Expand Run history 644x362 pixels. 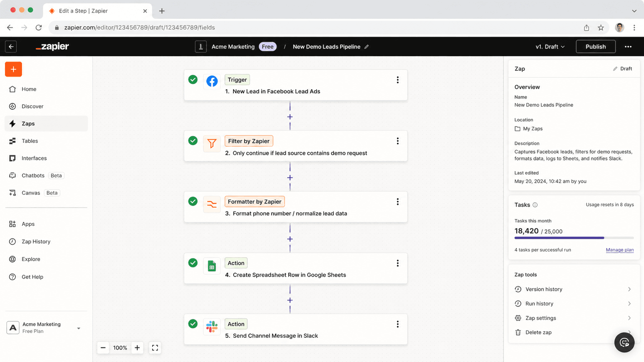pyautogui.click(x=574, y=304)
